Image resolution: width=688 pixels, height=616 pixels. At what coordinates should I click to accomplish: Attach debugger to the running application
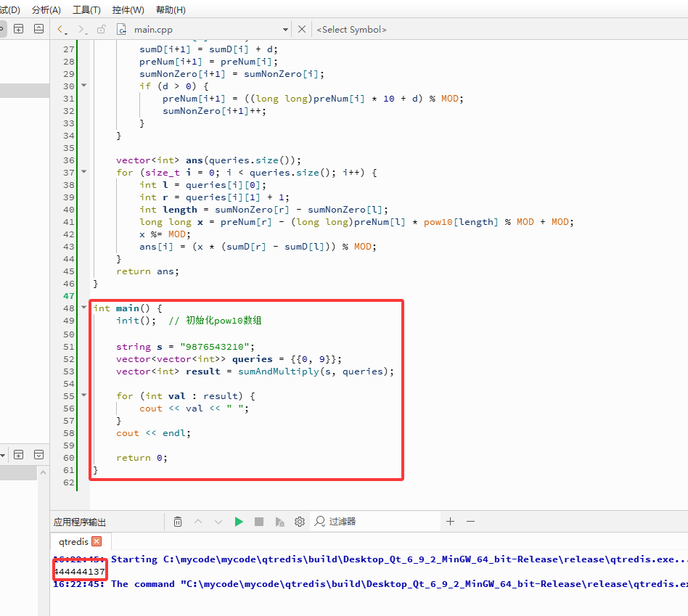pyautogui.click(x=279, y=522)
